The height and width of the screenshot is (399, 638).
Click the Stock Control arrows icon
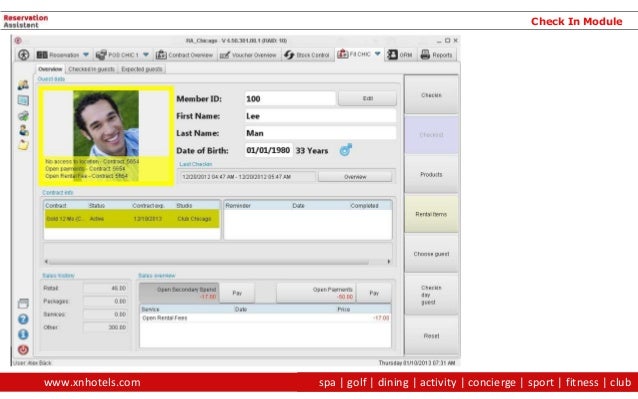pyautogui.click(x=289, y=55)
